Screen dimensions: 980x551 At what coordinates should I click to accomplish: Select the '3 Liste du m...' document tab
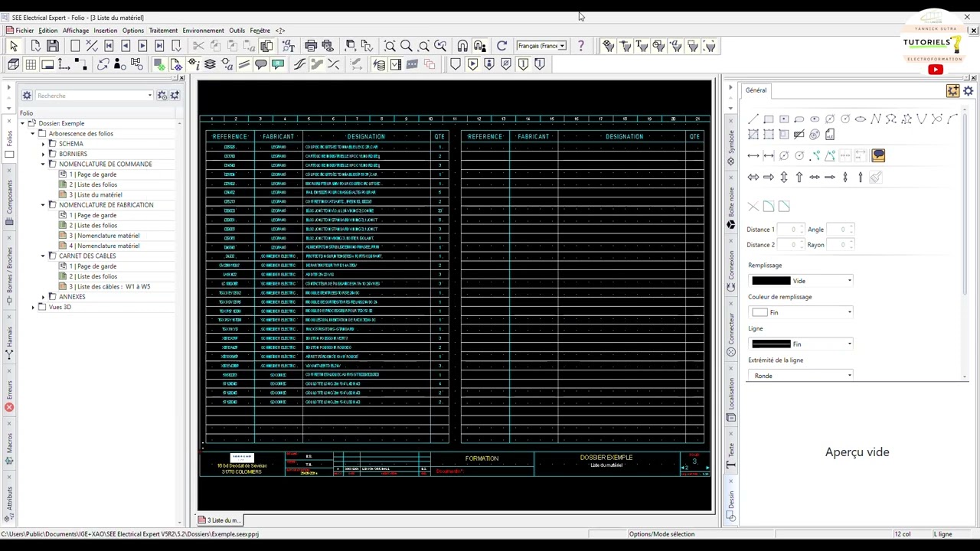tap(219, 520)
